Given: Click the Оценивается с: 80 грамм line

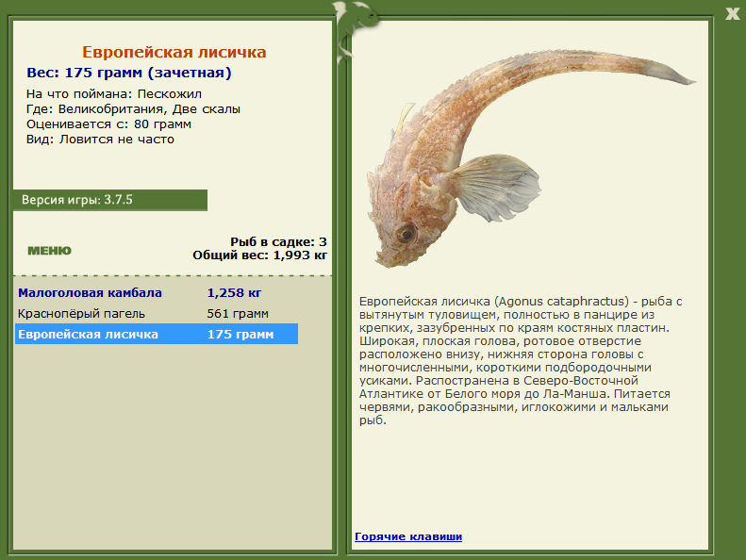Looking at the screenshot, I should coord(109,124).
